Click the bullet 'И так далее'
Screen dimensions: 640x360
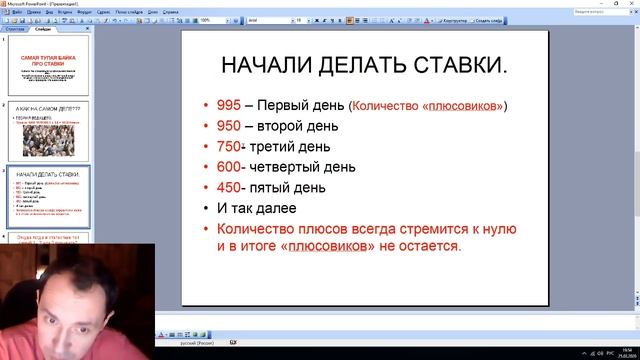256,208
